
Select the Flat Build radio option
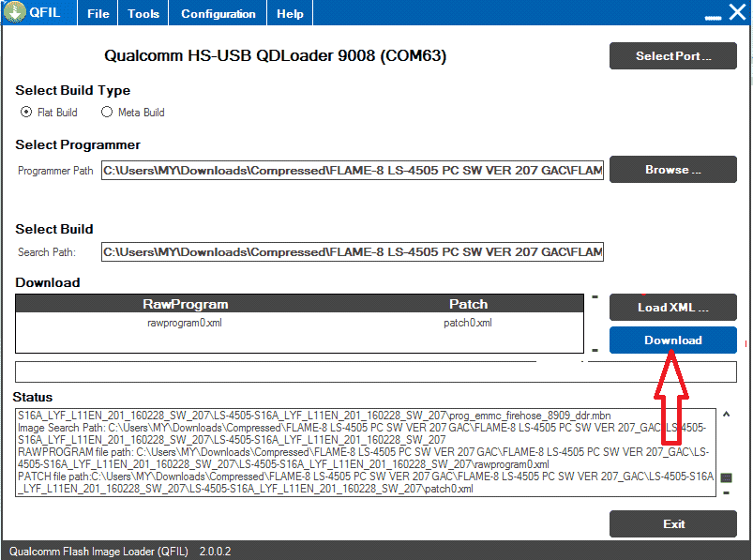[x=26, y=112]
